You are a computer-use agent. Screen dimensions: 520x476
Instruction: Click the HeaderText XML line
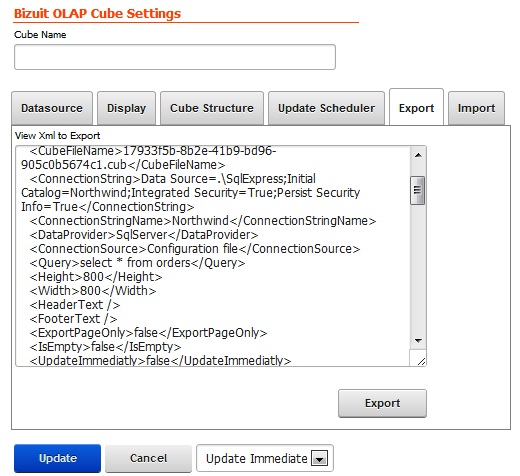tap(75, 305)
